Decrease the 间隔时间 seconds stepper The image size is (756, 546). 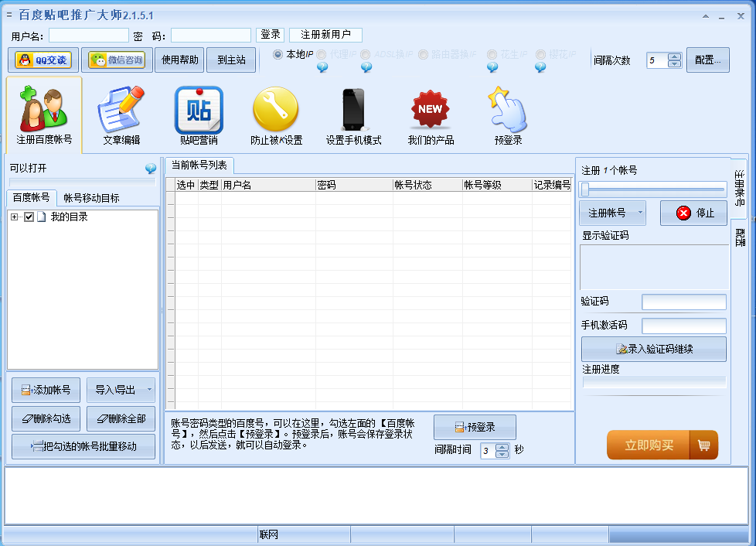pos(502,455)
